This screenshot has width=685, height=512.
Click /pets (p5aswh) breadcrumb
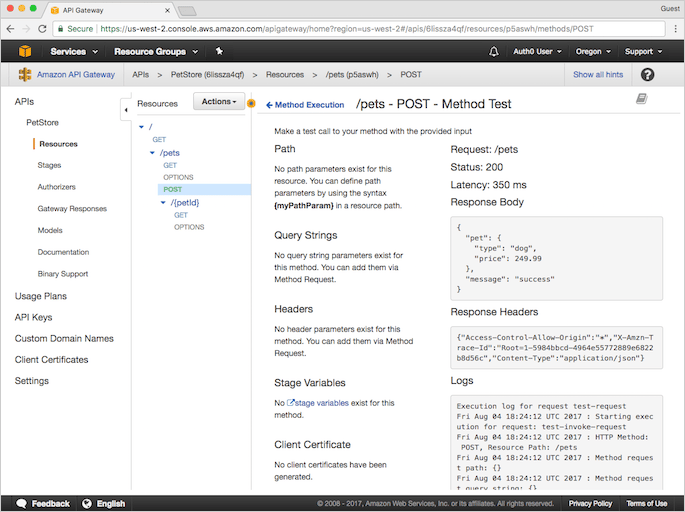[352, 75]
